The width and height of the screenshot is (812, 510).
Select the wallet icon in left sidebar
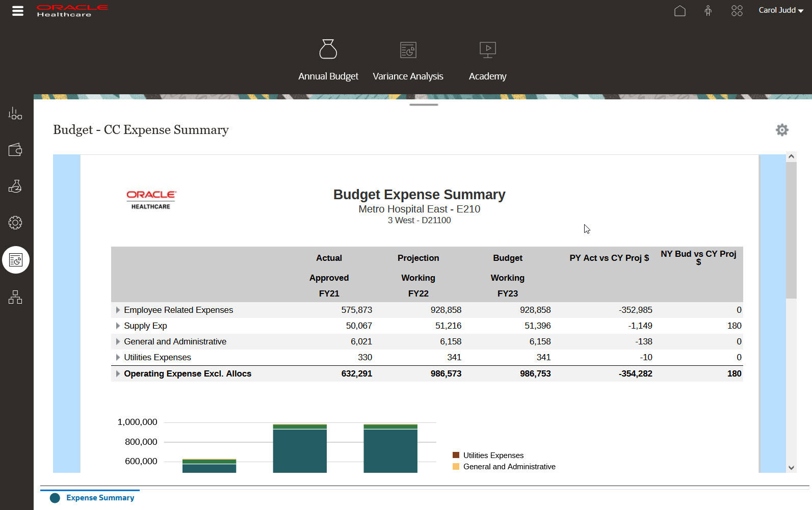coord(15,150)
